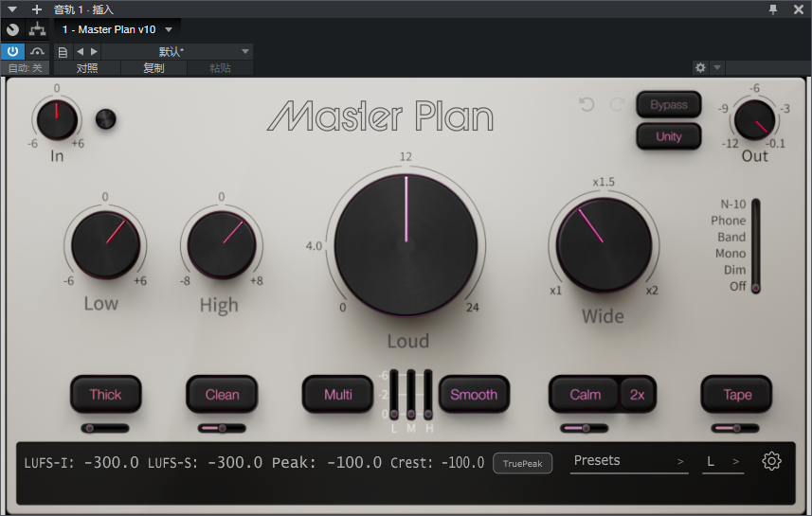Click the M band vertical fader
812x516 pixels.
point(411,395)
